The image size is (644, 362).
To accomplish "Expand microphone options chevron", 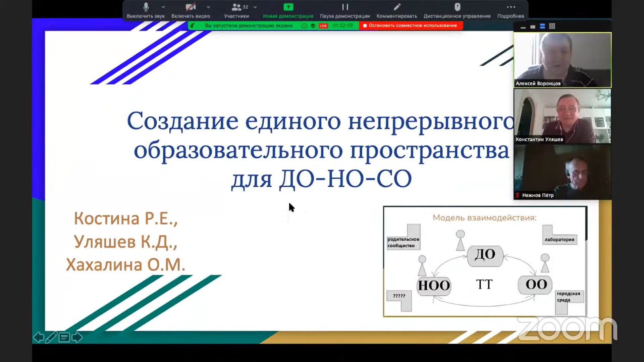I will 163,7.
